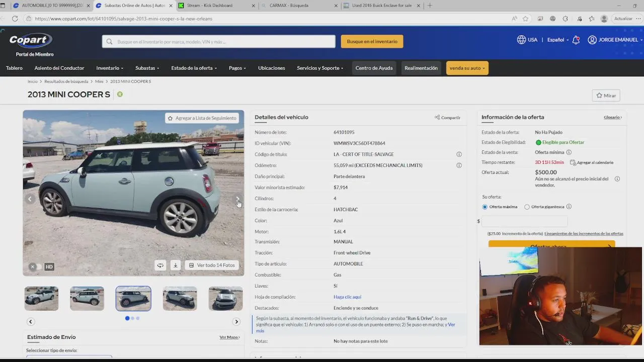Select the second carousel page dot
Screen dimensions: 644x362
(132, 318)
